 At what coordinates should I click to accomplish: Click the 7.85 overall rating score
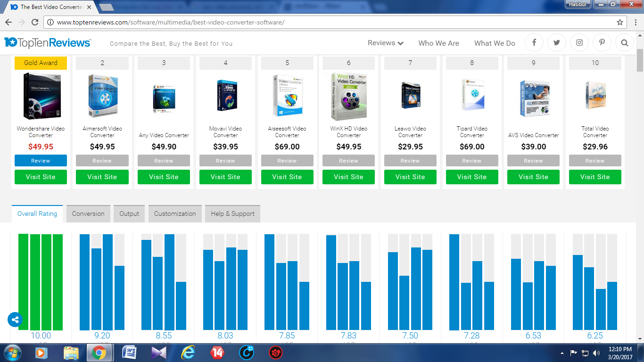pos(287,336)
